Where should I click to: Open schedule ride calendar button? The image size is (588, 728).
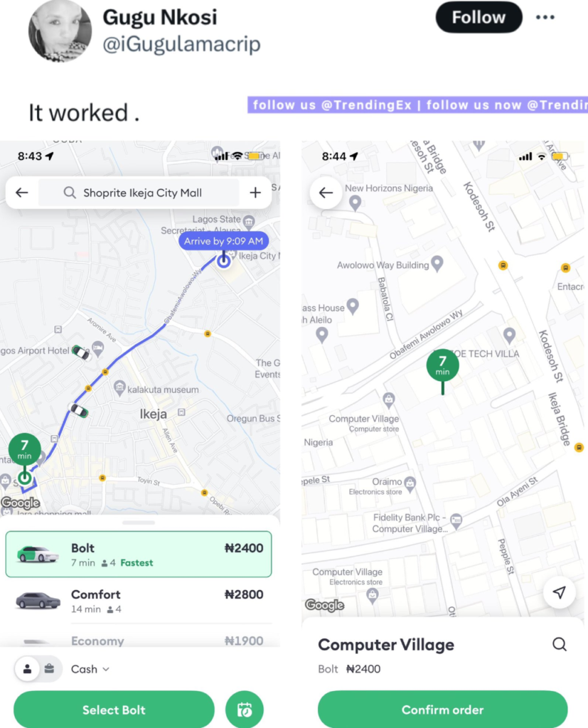click(245, 710)
